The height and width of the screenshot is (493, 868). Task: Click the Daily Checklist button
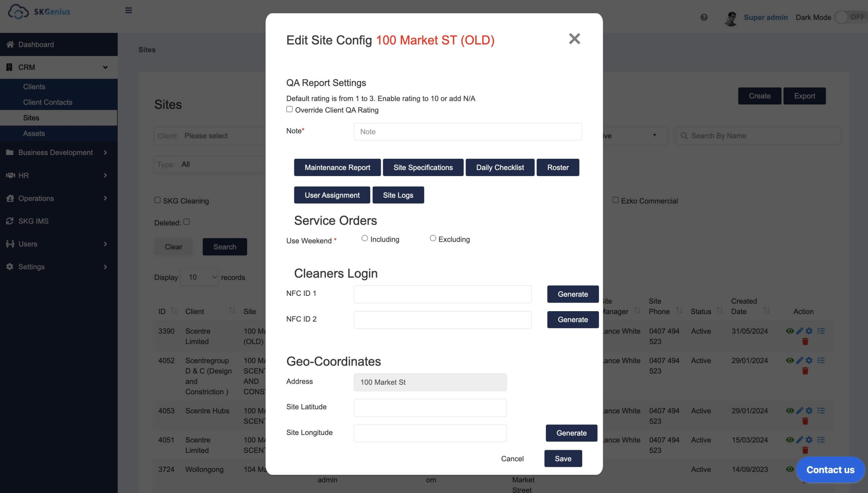[499, 167]
